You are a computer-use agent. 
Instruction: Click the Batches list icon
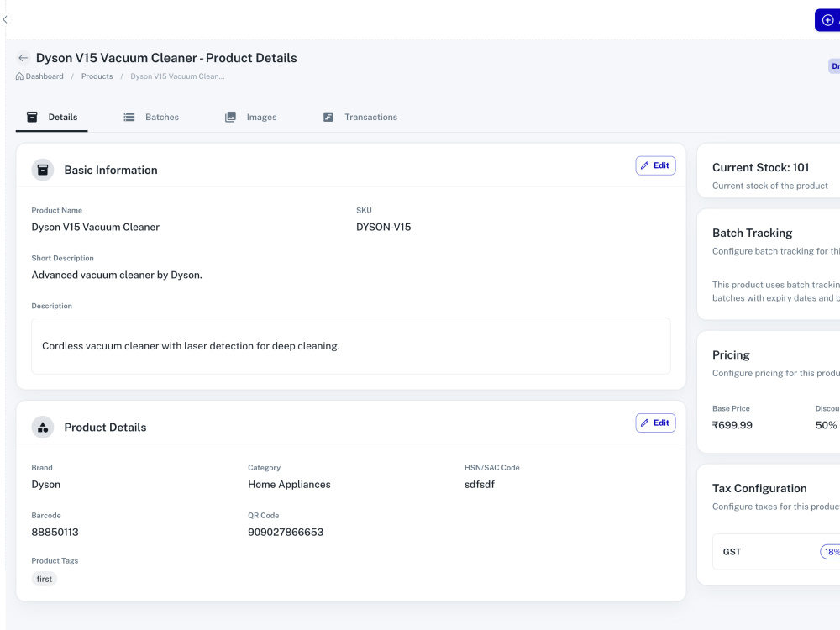coord(129,117)
